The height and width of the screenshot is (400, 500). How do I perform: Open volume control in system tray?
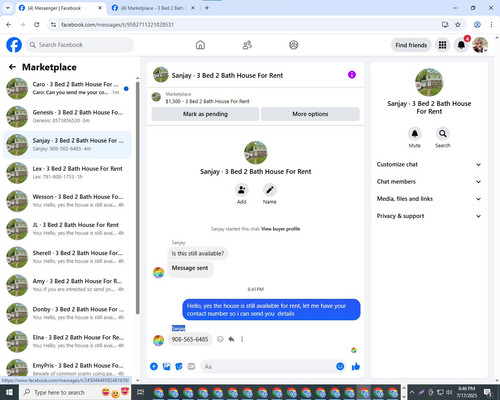(x=449, y=392)
